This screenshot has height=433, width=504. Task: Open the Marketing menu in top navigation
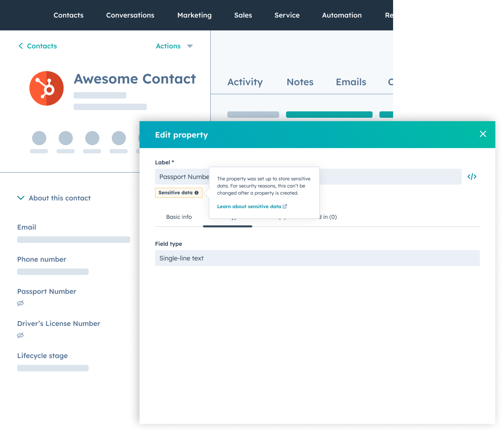[x=194, y=15]
